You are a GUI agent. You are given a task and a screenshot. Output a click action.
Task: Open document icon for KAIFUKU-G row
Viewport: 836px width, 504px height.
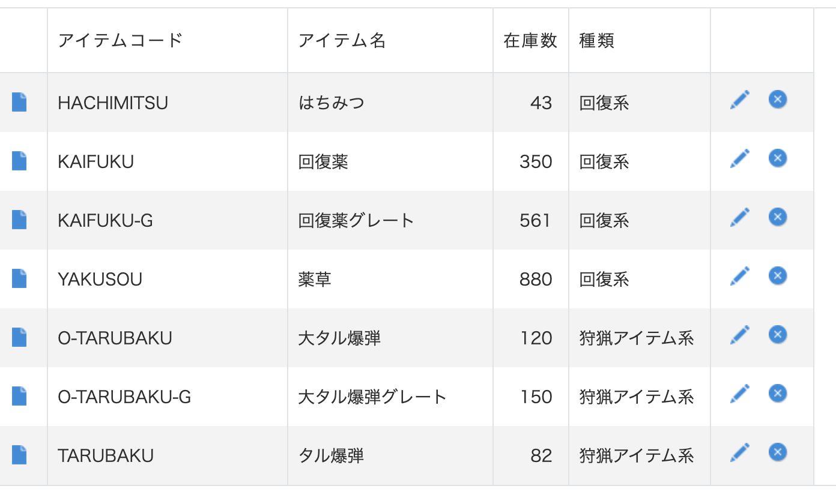(x=19, y=220)
